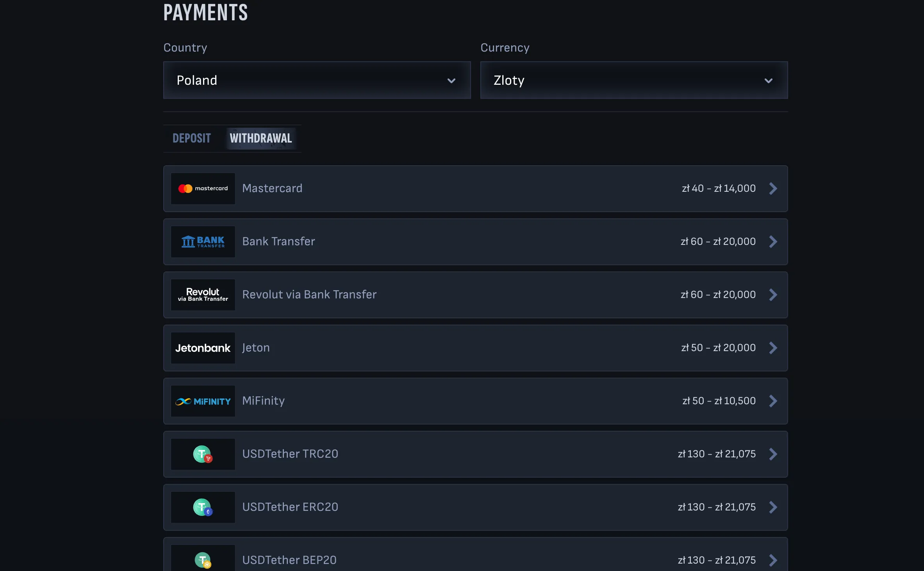Click the ERC20 zł 130 – zł 21,075 limit
Screen dimensions: 924x571
click(717, 507)
